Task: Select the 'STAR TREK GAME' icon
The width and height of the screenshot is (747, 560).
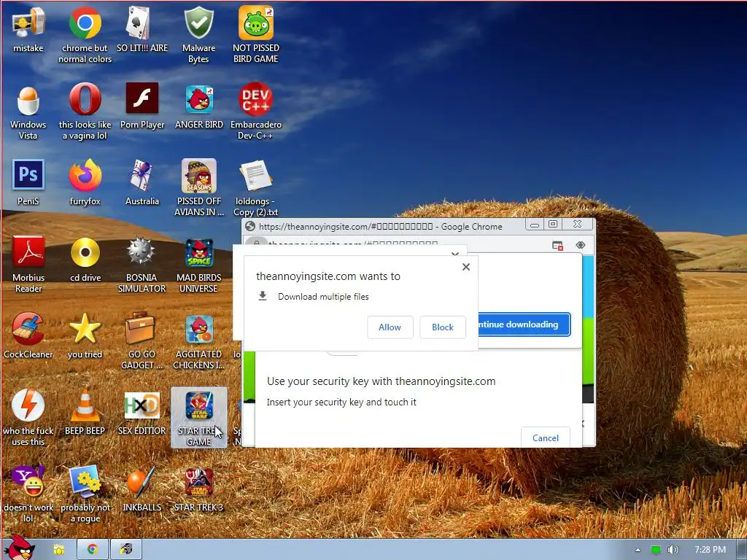Action: point(198,418)
